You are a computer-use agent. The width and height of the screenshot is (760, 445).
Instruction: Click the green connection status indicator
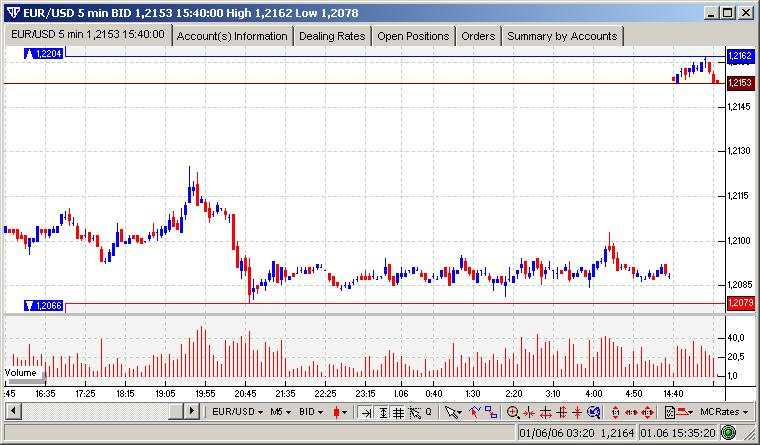click(728, 432)
